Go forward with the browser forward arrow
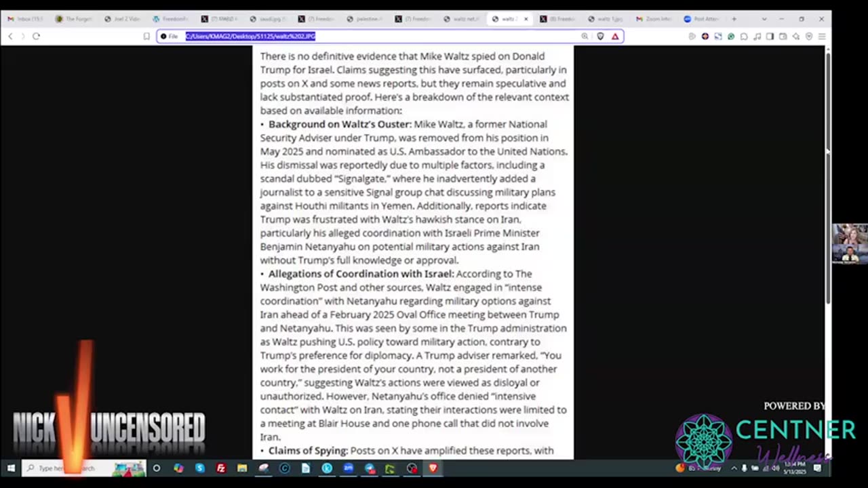 pyautogui.click(x=22, y=36)
